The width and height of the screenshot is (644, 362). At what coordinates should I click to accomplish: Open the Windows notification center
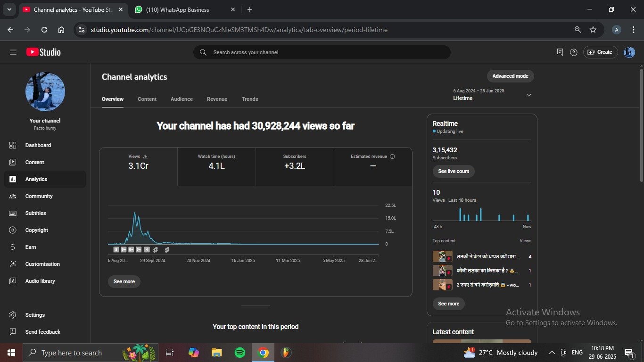629,353
